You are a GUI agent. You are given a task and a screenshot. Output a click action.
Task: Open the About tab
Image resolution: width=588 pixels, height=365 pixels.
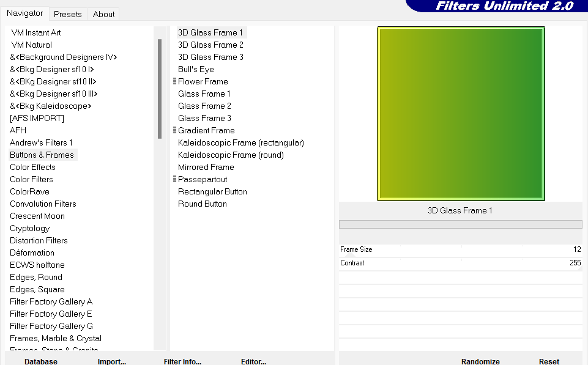[103, 14]
